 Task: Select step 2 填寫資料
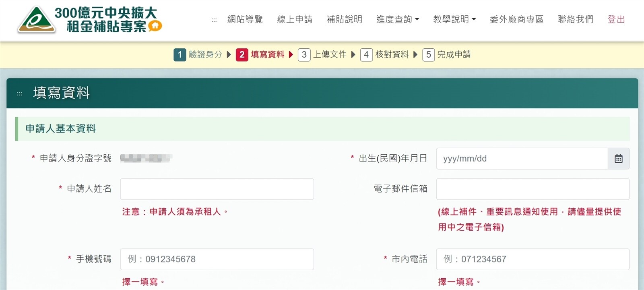pos(260,54)
